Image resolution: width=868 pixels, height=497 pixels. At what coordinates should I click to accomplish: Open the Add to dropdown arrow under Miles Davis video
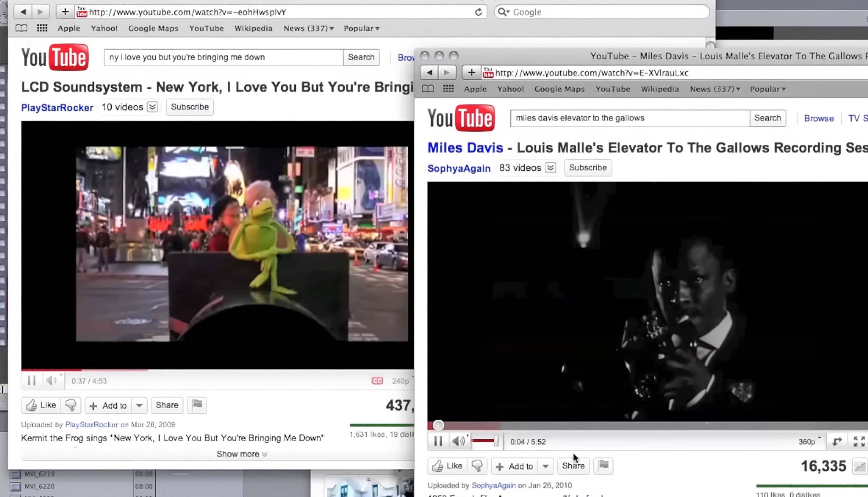(546, 466)
